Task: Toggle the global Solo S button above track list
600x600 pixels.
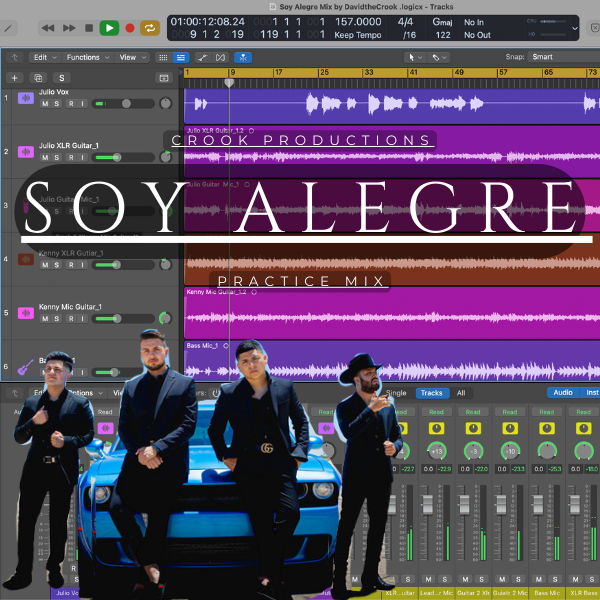Action: 62,78
